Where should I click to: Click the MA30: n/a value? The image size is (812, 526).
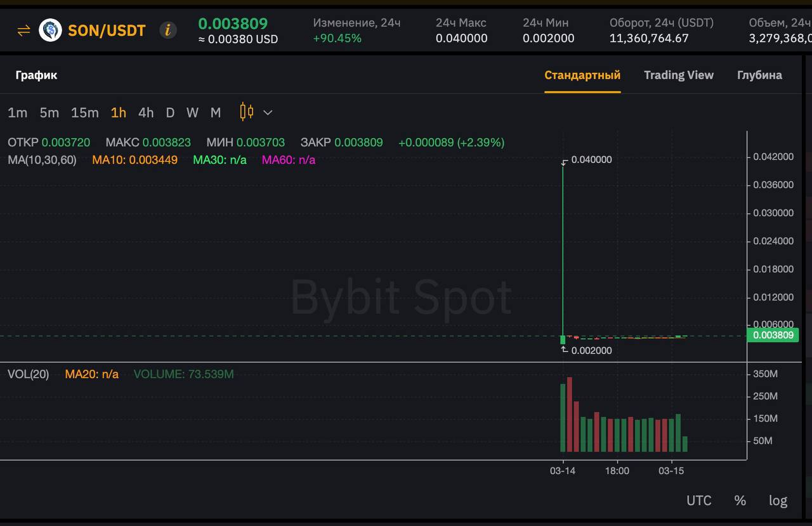(x=219, y=160)
